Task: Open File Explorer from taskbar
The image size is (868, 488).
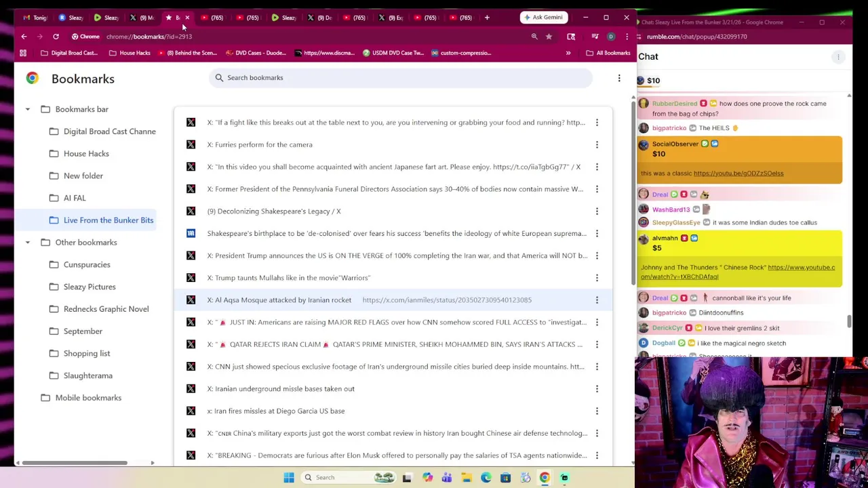Action: click(467, 478)
